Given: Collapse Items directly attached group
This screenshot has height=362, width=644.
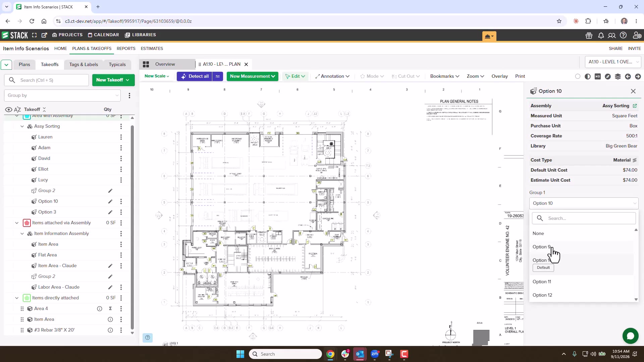Looking at the screenshot, I should (17, 298).
